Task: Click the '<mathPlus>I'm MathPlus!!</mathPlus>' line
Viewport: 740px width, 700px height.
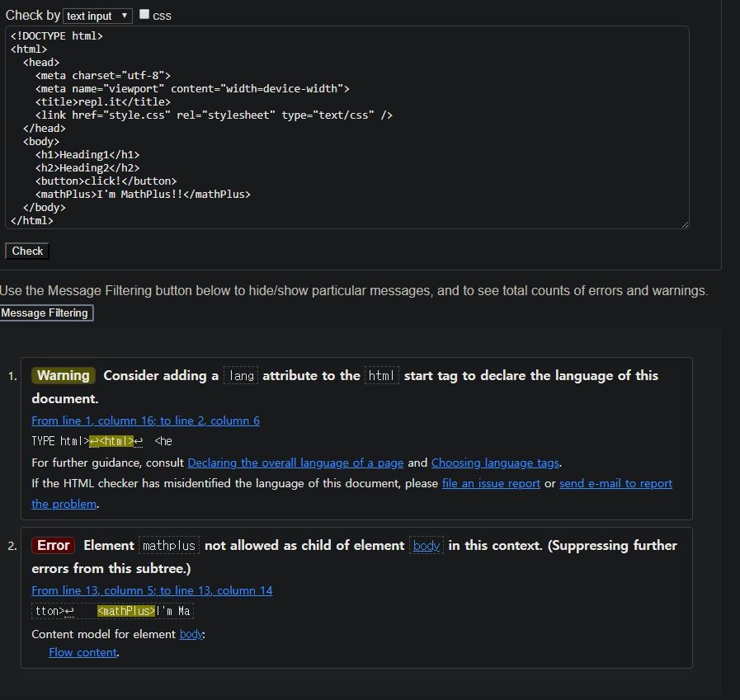Action: point(143,195)
